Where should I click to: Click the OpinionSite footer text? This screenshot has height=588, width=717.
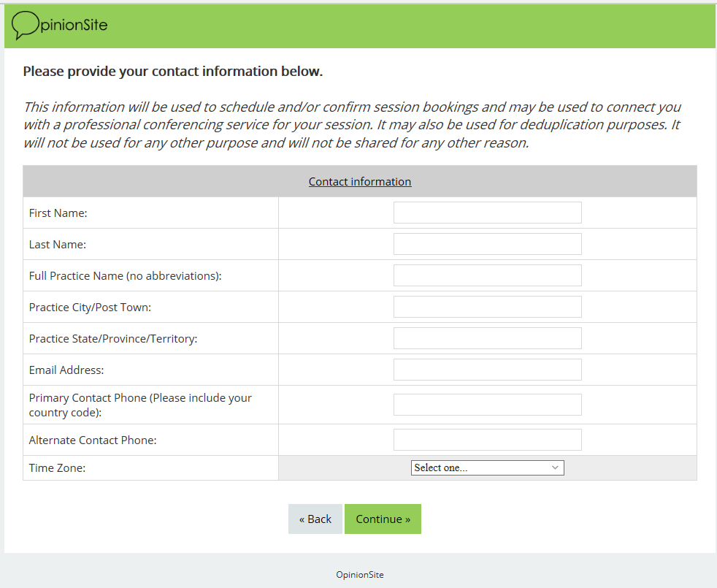click(x=359, y=575)
